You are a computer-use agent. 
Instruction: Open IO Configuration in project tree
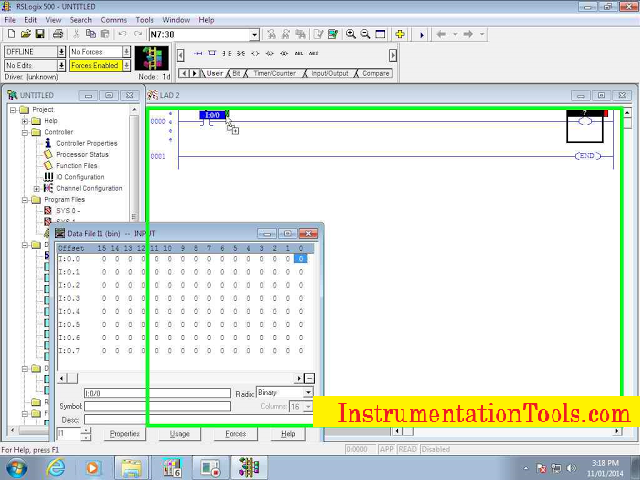(80, 177)
